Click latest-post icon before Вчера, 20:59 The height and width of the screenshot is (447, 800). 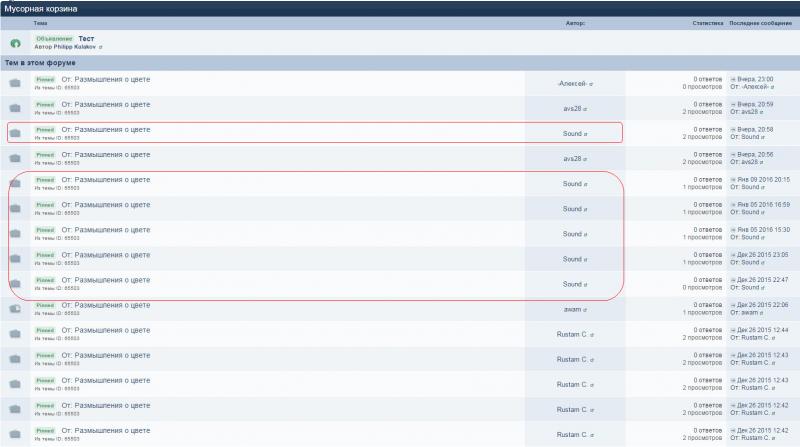click(x=733, y=105)
